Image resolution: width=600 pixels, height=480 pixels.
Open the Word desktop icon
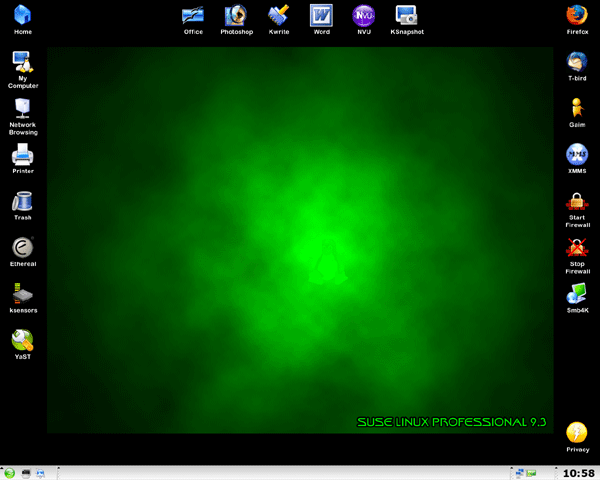click(321, 15)
